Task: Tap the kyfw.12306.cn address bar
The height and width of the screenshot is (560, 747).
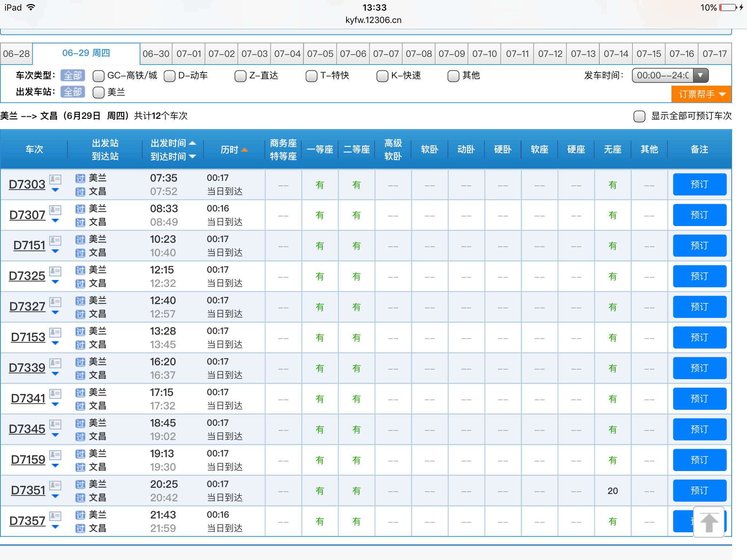Action: point(373,20)
